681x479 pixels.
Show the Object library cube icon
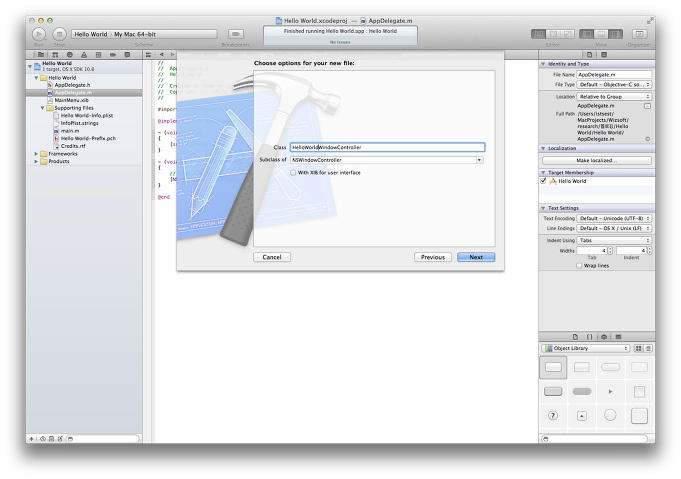(x=604, y=337)
